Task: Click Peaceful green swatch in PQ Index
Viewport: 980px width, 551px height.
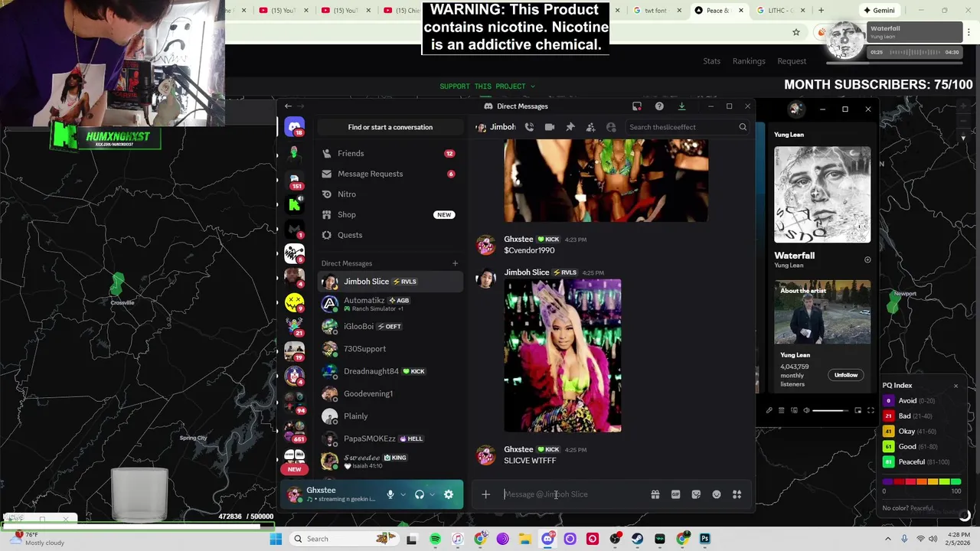Action: (x=889, y=462)
